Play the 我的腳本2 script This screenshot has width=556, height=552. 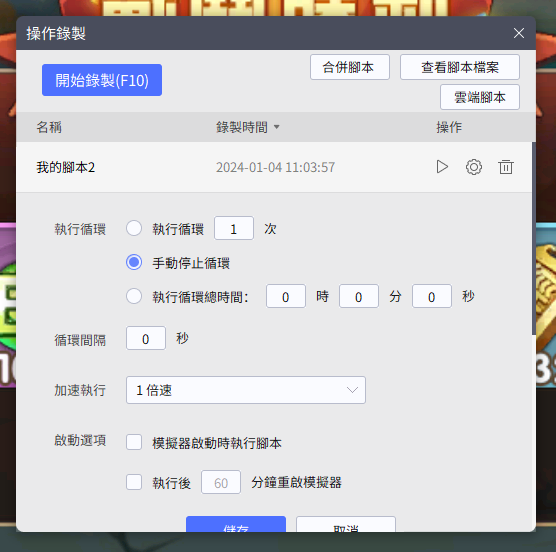442,167
